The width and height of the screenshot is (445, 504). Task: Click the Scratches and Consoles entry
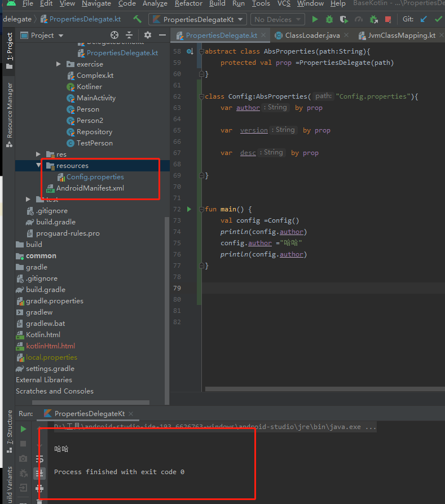(55, 391)
